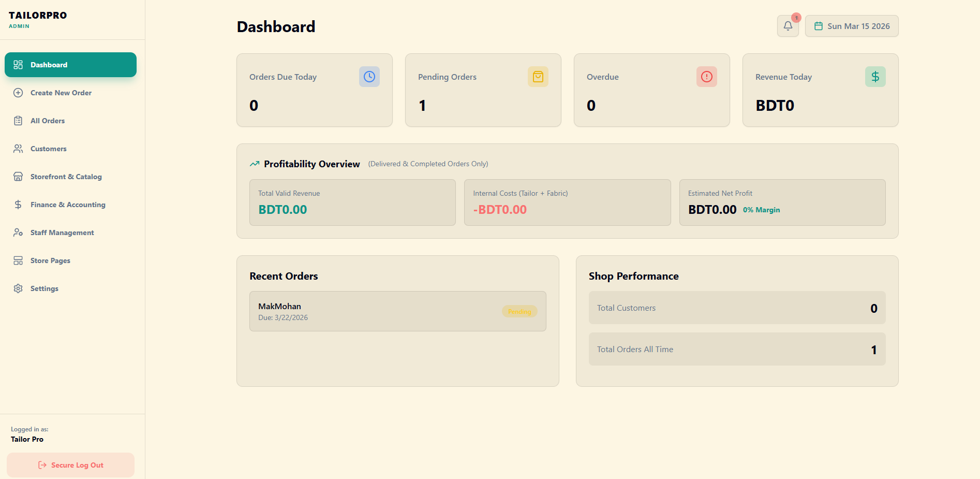Open the MakMohan recent order
The image size is (980, 479).
click(x=397, y=311)
